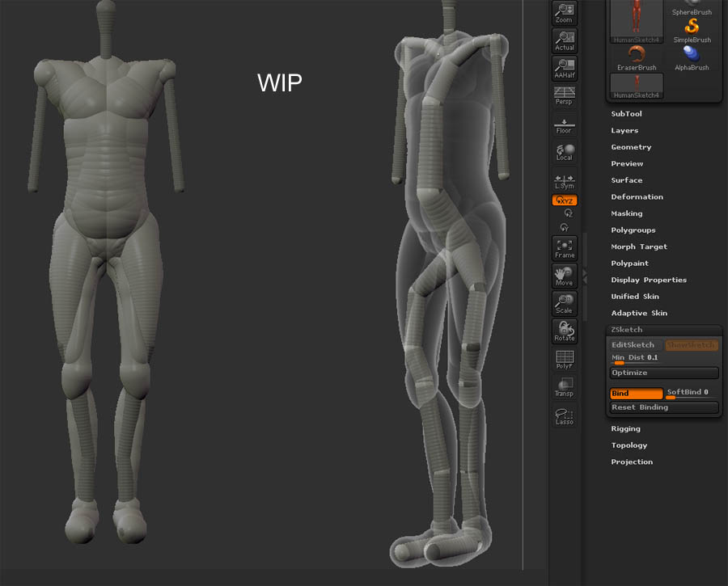Open the Geometry subpalette
The height and width of the screenshot is (586, 728).
point(631,146)
